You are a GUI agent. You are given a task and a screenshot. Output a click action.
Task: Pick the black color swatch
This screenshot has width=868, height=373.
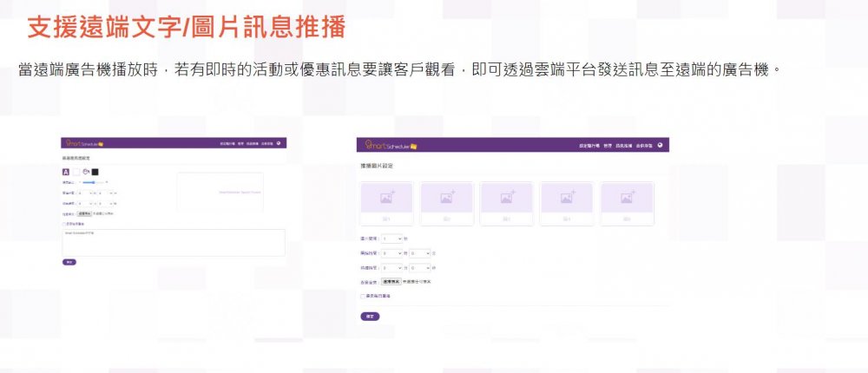(x=95, y=172)
